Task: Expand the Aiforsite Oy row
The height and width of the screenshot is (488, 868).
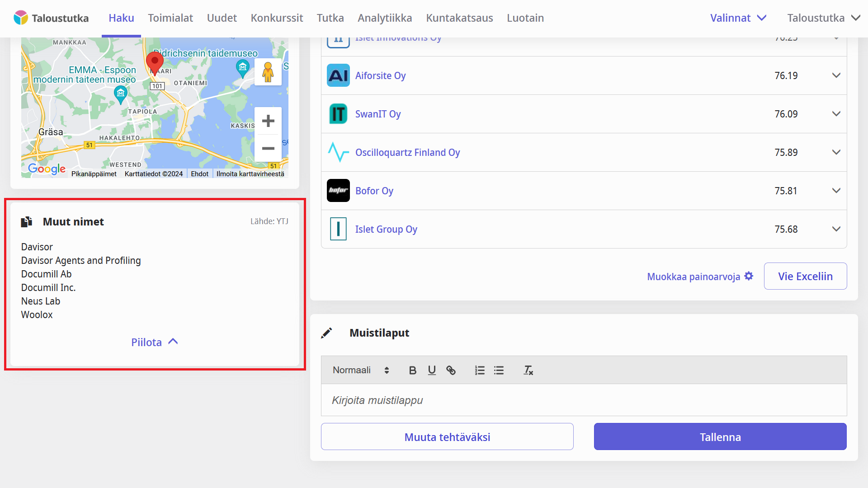Action: (836, 75)
